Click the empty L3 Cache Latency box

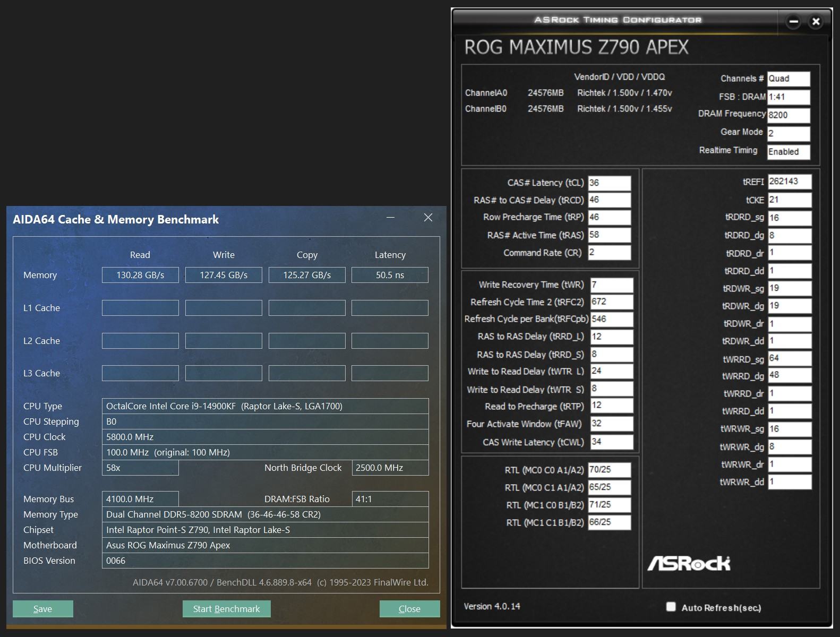pos(390,373)
